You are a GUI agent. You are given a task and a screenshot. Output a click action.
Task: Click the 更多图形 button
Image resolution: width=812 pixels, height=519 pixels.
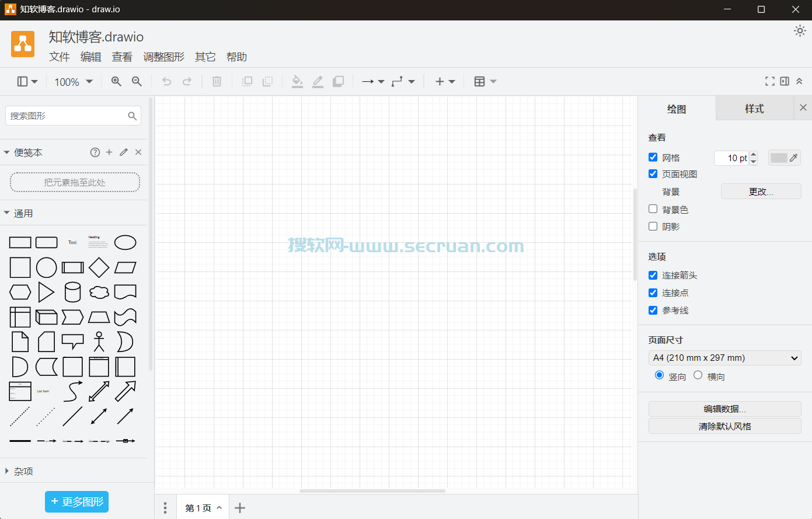pos(76,501)
